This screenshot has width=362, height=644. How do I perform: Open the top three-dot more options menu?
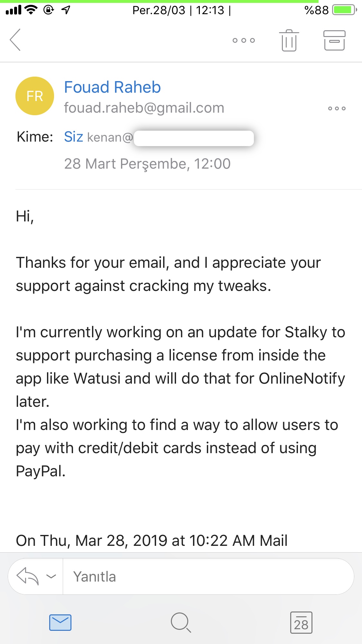click(244, 40)
